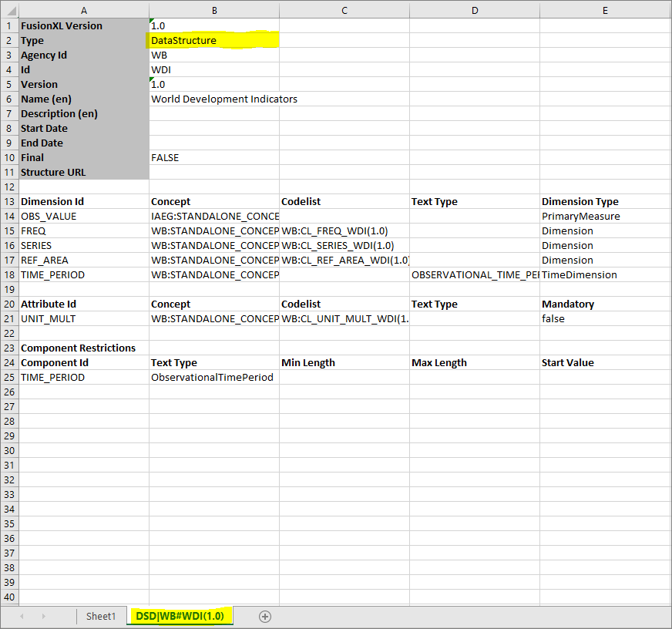Select the PrimaryMeasure dimension type cell
The image size is (672, 629).
click(x=580, y=217)
